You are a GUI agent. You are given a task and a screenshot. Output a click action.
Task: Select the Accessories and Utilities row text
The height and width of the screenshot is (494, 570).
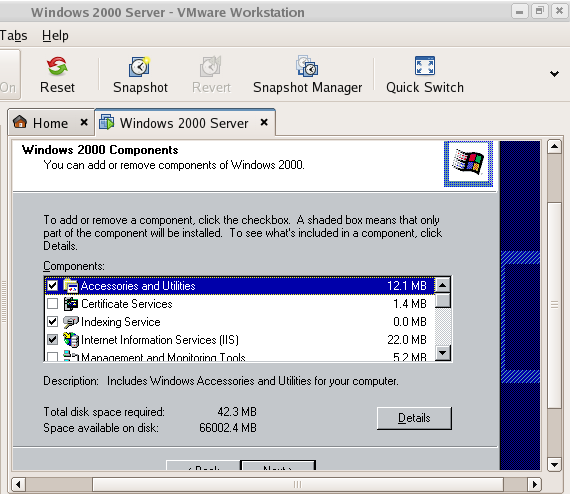tap(138, 286)
